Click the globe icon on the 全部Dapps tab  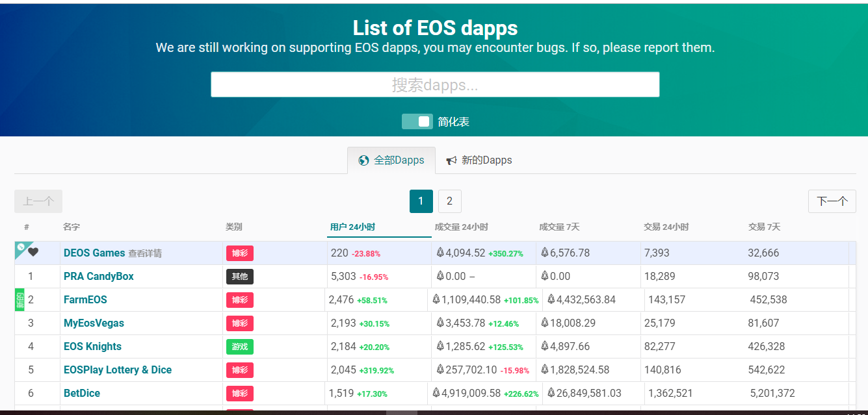pos(363,160)
